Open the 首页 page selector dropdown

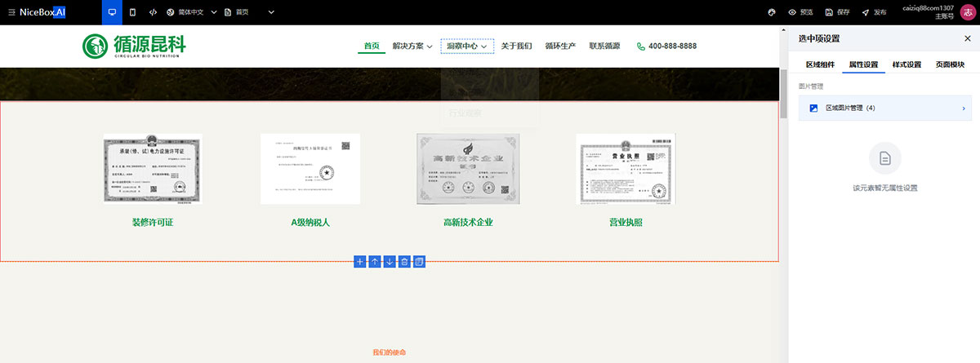(x=249, y=12)
